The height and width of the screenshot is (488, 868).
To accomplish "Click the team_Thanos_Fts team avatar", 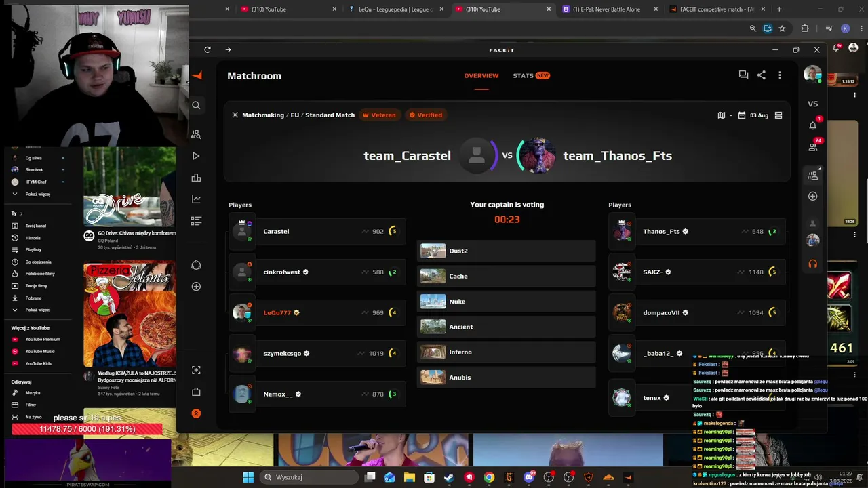I will [x=537, y=156].
